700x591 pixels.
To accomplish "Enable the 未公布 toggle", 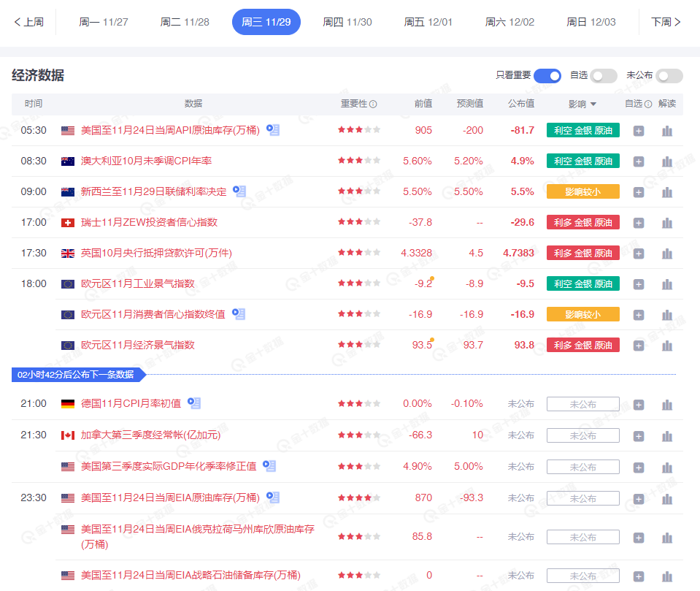I will (x=669, y=76).
